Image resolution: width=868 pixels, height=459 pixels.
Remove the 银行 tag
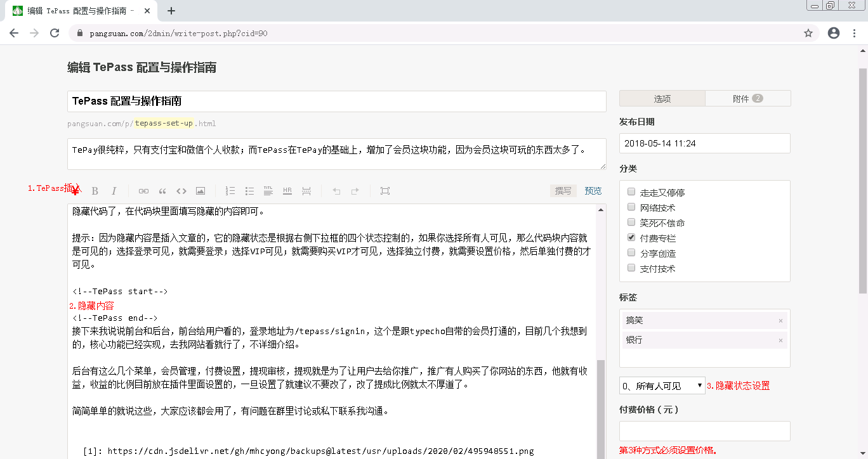(780, 340)
